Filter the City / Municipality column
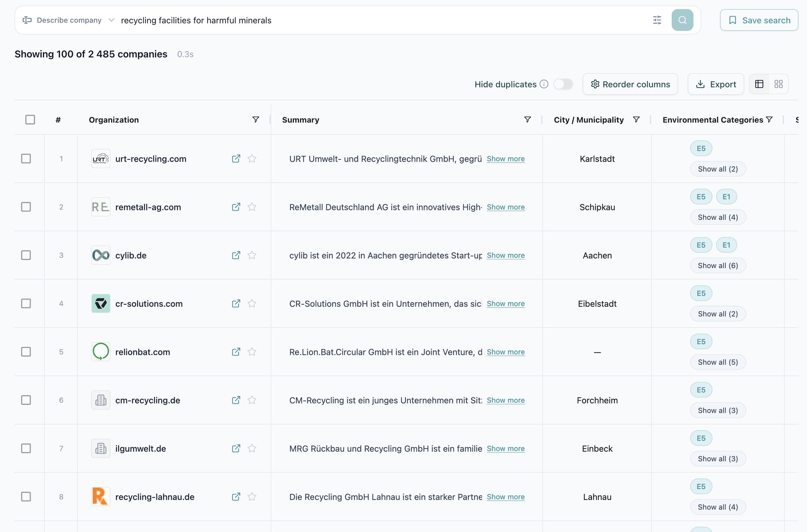 pos(636,119)
